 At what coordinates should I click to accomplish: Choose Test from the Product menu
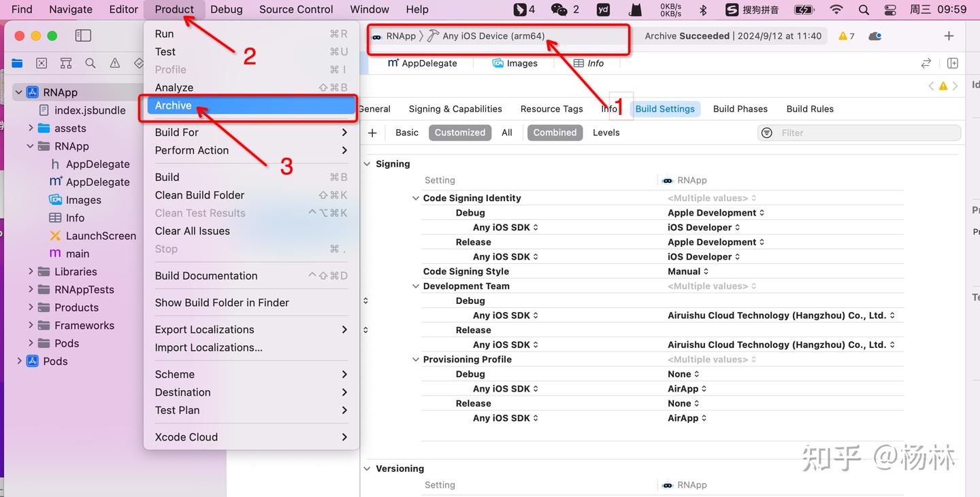click(x=250, y=52)
